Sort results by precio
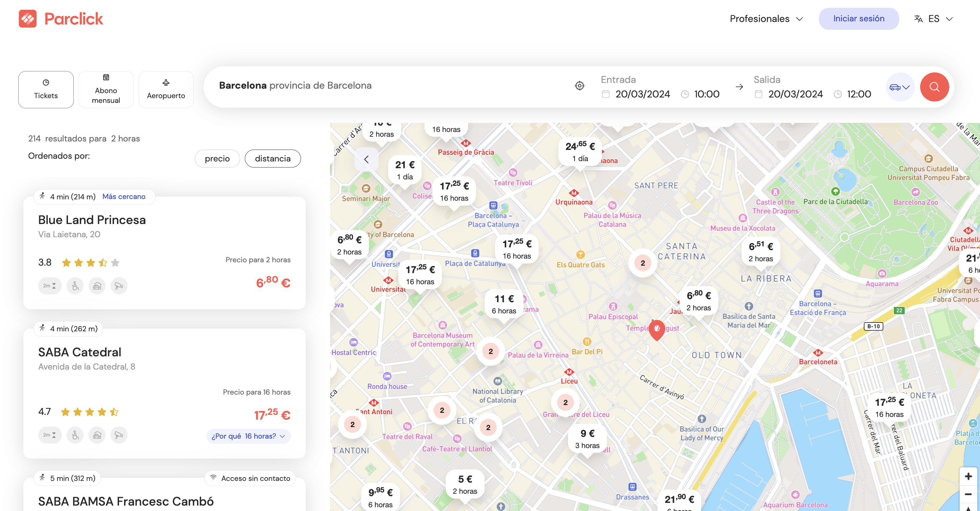 pos(217,158)
